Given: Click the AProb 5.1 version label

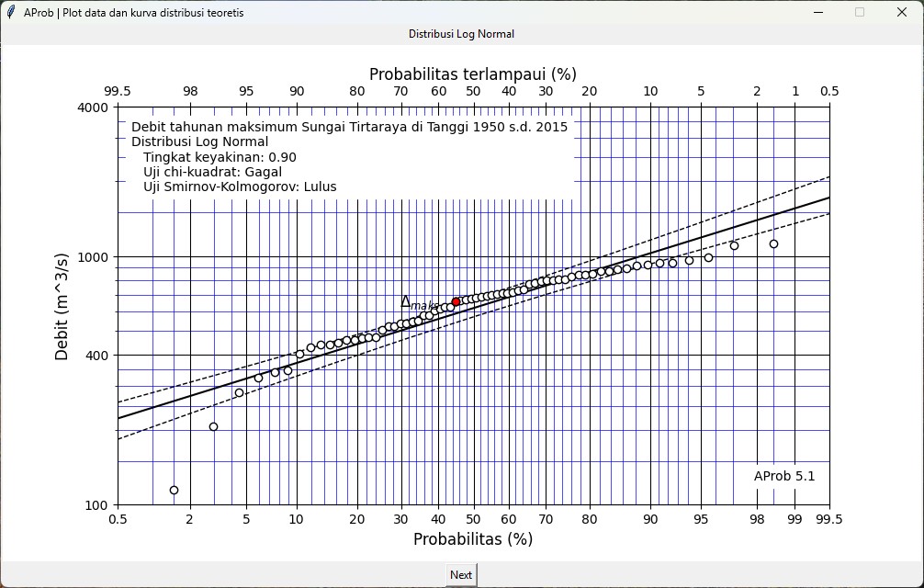Looking at the screenshot, I should (x=784, y=476).
